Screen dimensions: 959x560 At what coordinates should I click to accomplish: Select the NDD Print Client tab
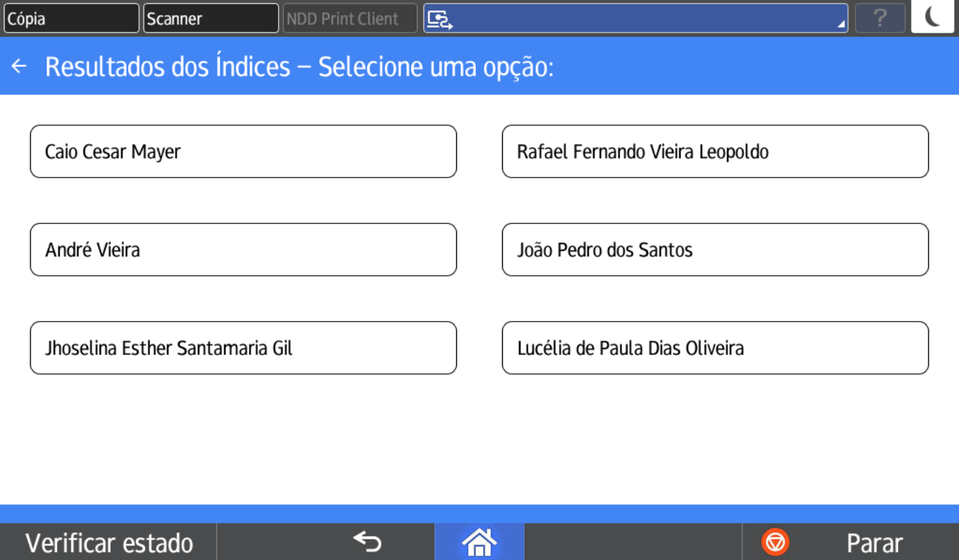click(x=349, y=18)
